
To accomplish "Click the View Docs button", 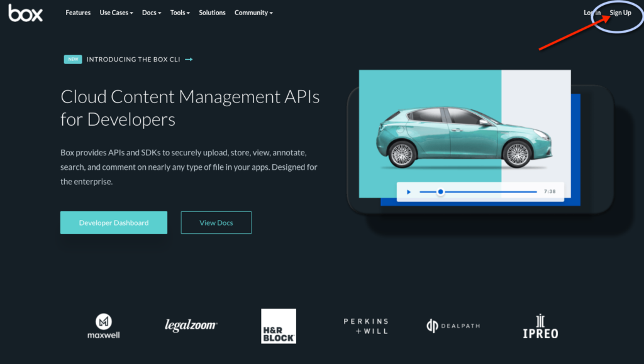I will point(216,223).
